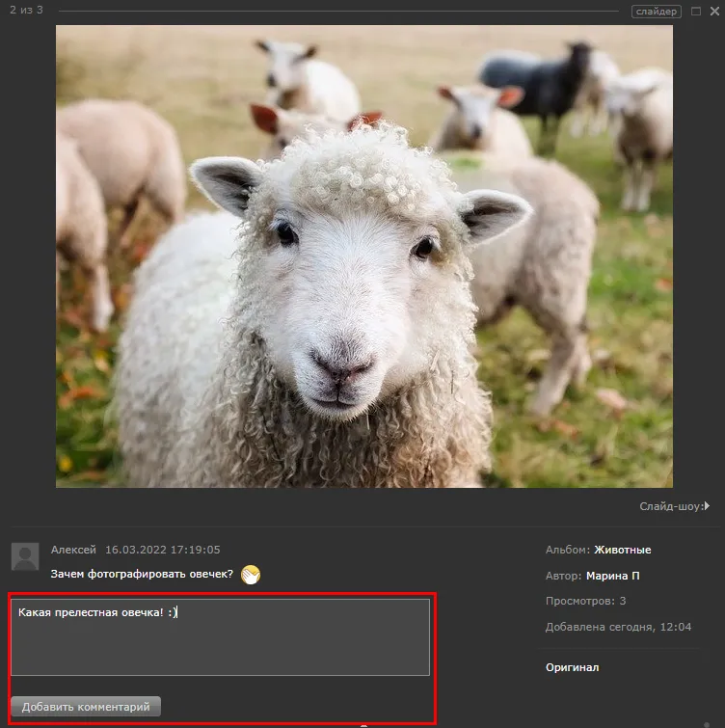
Task: Toggle fullscreen square icon
Action: pos(696,12)
